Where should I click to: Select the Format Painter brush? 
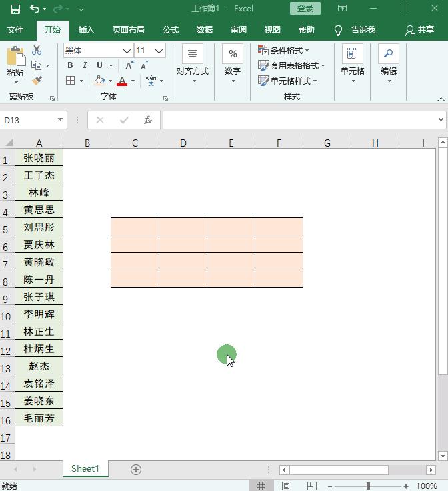37,81
